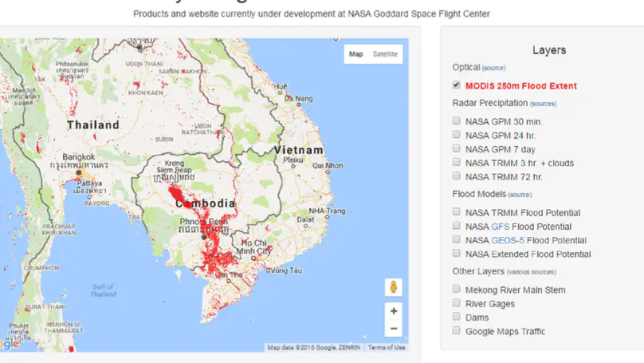The width and height of the screenshot is (644, 363).
Task: Enable NASA GPM 30 min. layer
Action: tap(457, 120)
